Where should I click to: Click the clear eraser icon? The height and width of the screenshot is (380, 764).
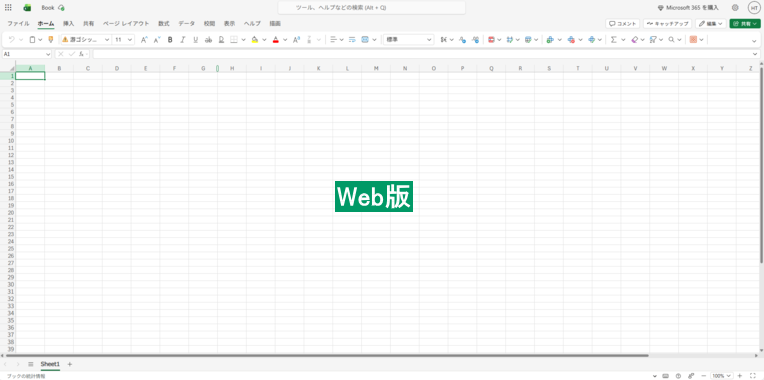[634, 40]
